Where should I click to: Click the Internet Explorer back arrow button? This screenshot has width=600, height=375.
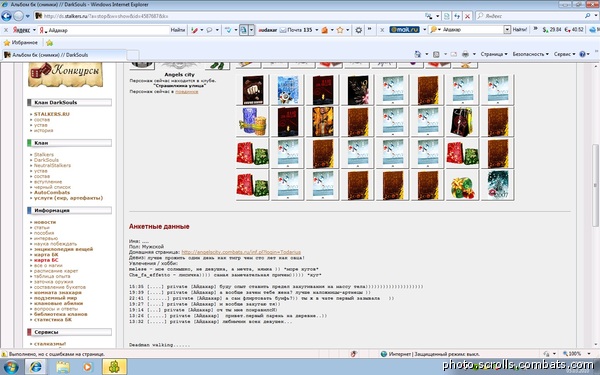pos(7,16)
